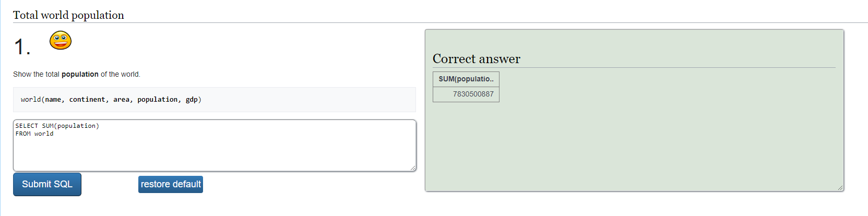Place cursor on the FROM world line
Image resolution: width=868 pixels, height=216 pixels.
[34, 134]
